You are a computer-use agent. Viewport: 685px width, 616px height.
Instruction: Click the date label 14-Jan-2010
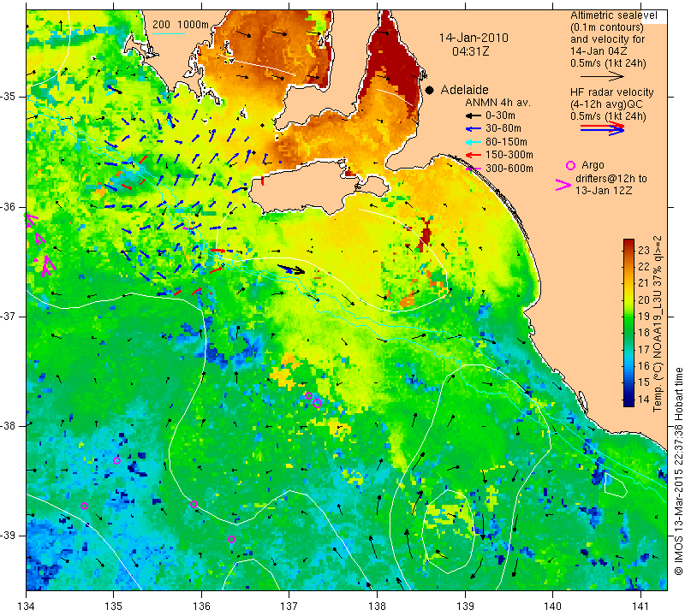[x=474, y=38]
